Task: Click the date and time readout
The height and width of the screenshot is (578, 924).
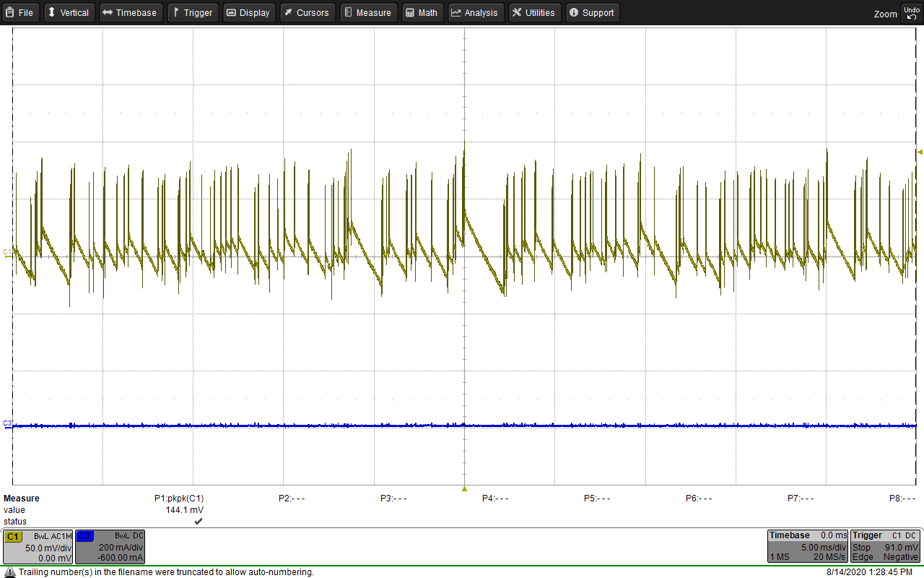Action: (869, 572)
